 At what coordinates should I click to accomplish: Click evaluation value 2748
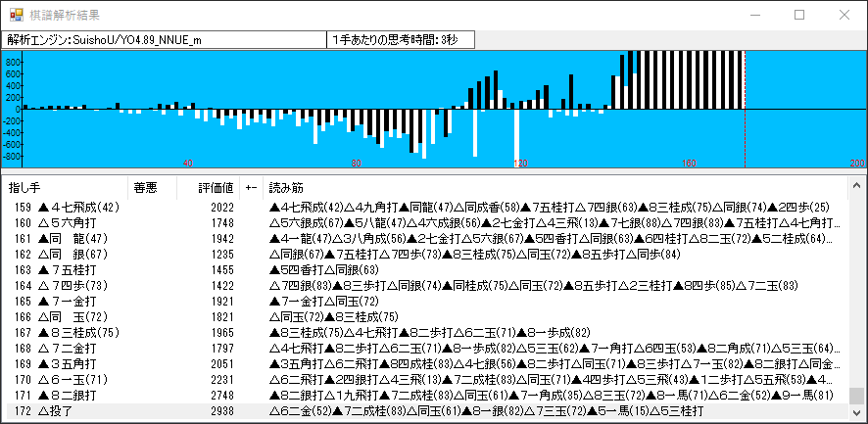tap(222, 396)
